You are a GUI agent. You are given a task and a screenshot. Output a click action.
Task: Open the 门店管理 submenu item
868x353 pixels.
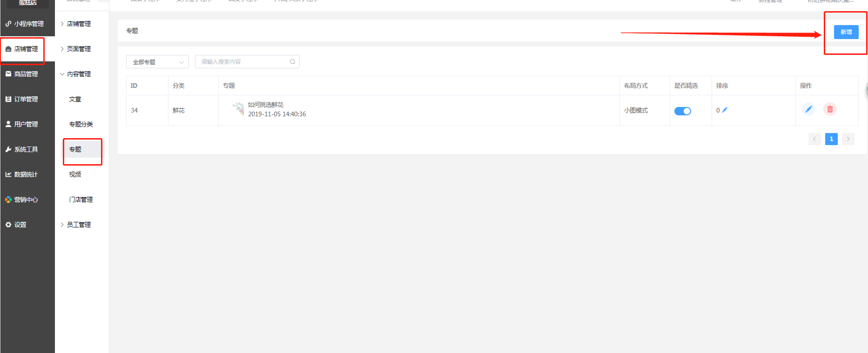[x=81, y=200]
